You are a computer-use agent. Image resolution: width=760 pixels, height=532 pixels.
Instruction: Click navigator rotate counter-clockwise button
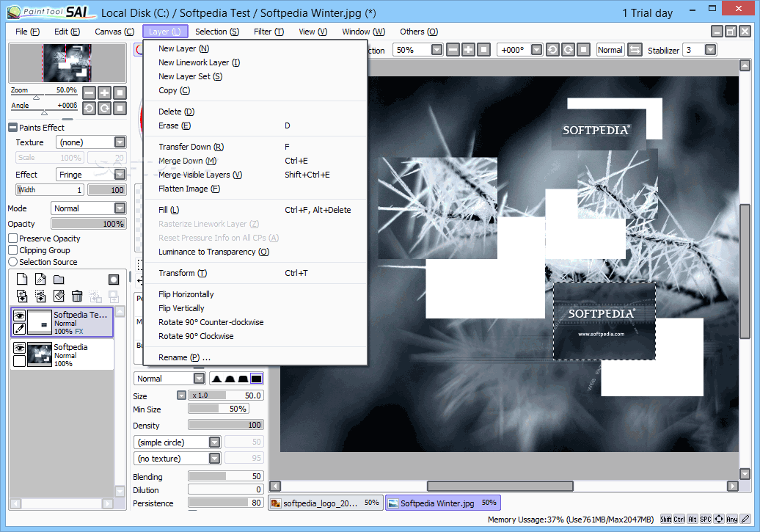[x=89, y=108]
